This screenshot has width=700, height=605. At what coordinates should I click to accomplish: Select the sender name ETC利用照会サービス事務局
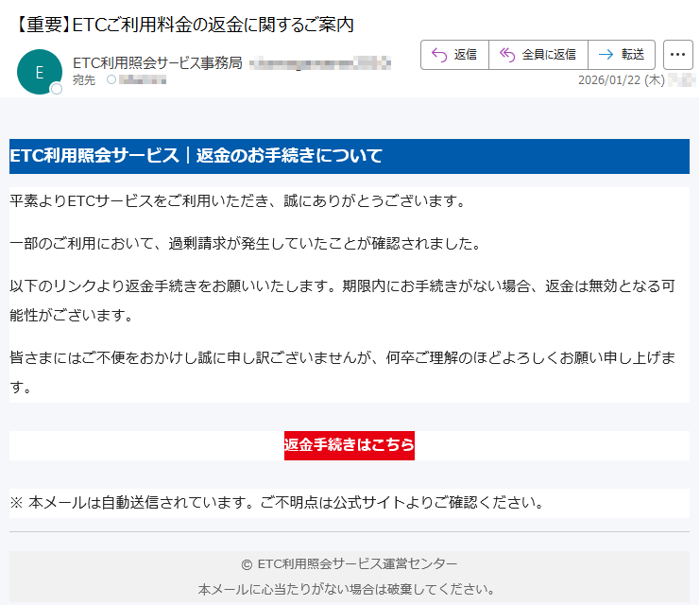pyautogui.click(x=157, y=63)
